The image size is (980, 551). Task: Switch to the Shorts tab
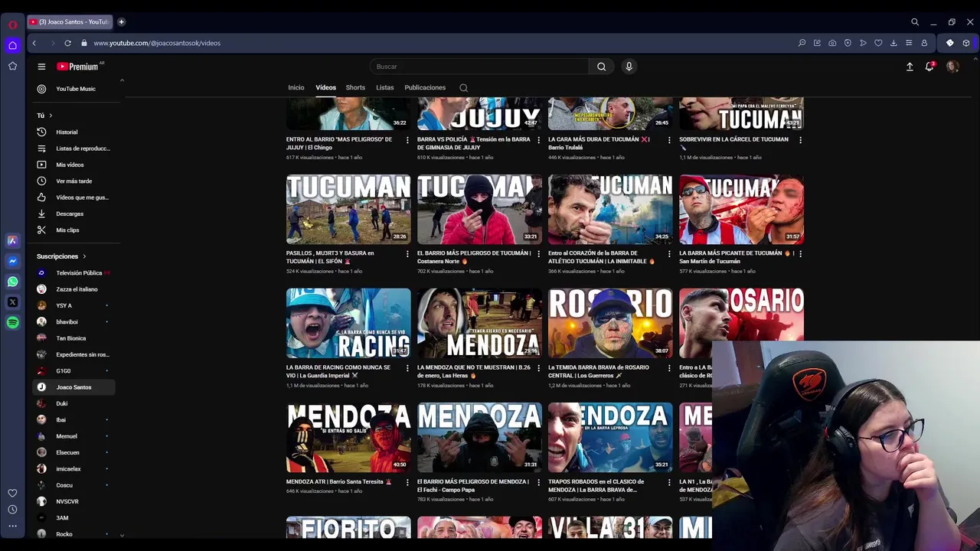click(x=355, y=87)
